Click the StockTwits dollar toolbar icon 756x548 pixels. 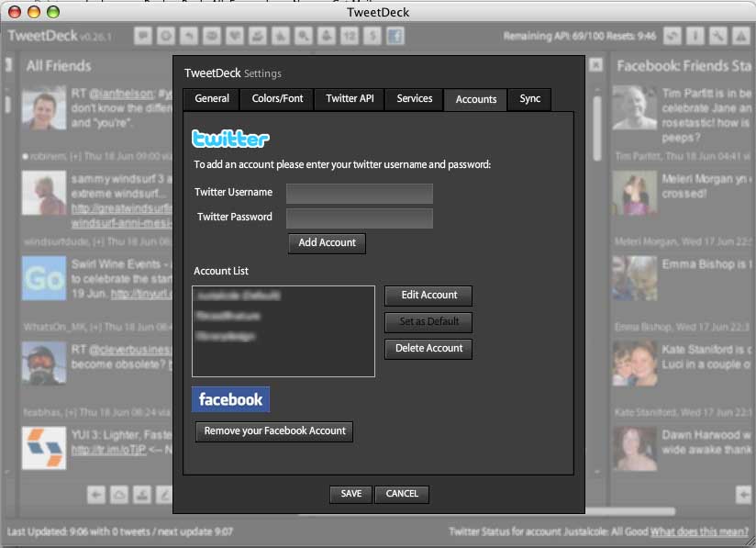(372, 36)
